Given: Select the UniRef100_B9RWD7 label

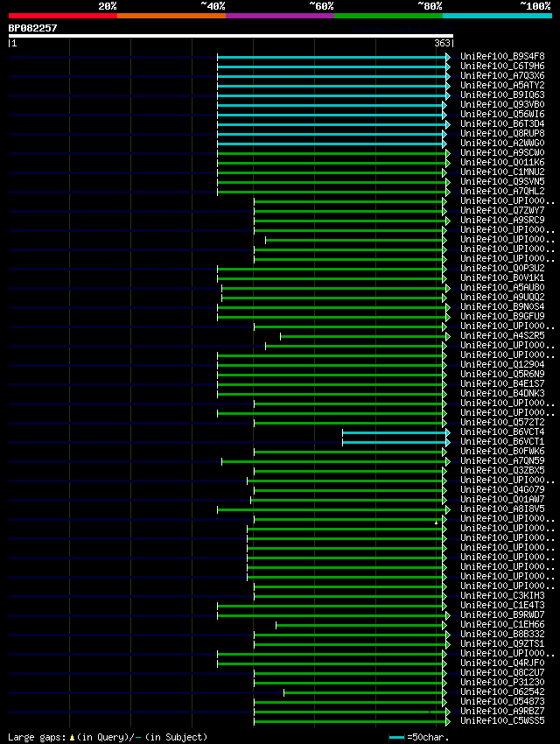Looking at the screenshot, I should click(x=502, y=614).
